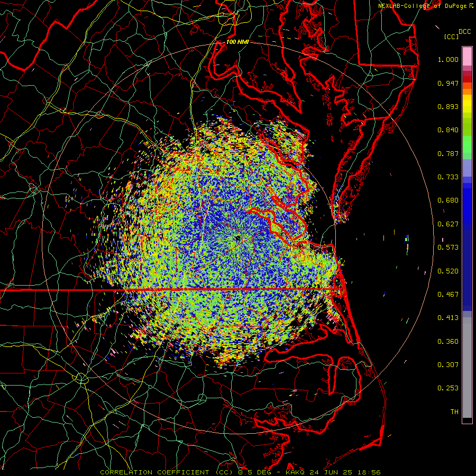
Task: Select the 0.627 value on the legend
Action: 448,224
